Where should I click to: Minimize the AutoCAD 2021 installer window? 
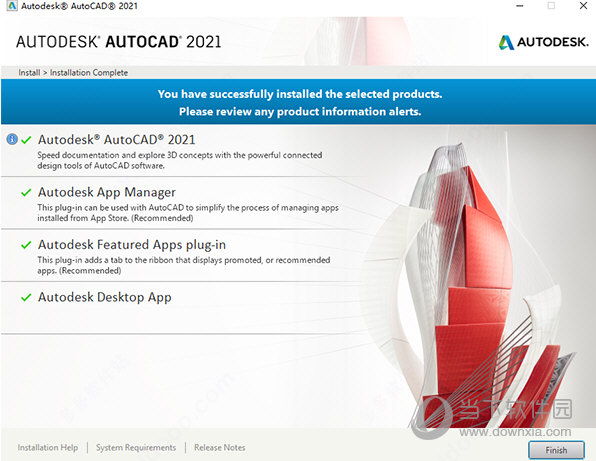coord(520,6)
